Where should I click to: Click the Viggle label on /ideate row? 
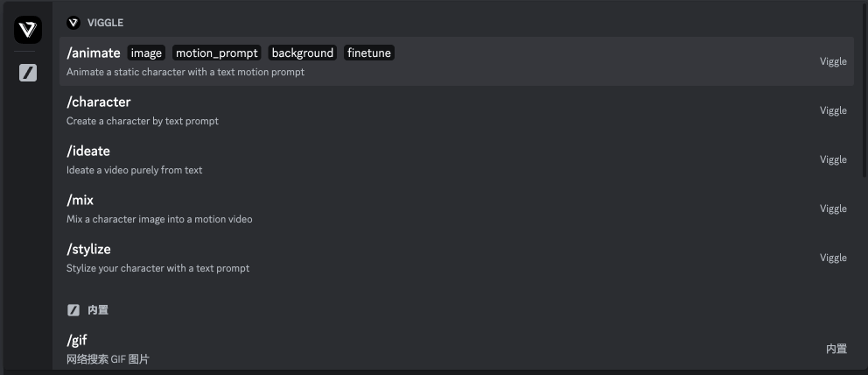click(x=833, y=159)
